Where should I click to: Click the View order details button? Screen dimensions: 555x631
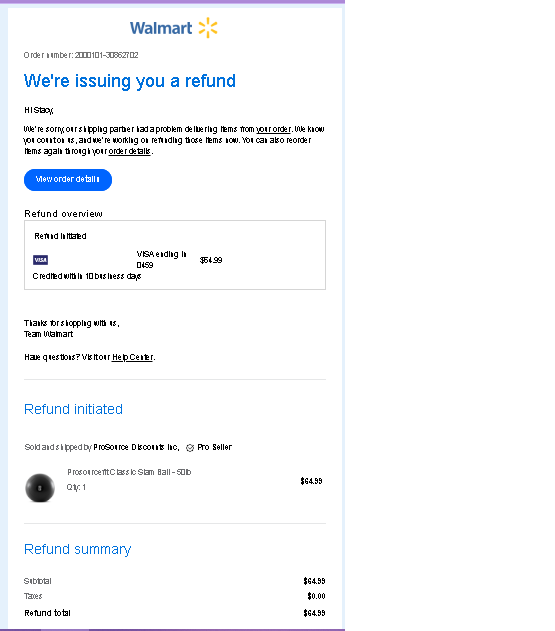[68, 179]
